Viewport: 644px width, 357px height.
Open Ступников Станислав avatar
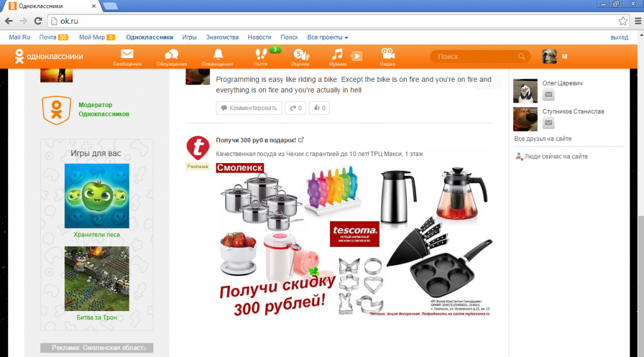point(525,119)
